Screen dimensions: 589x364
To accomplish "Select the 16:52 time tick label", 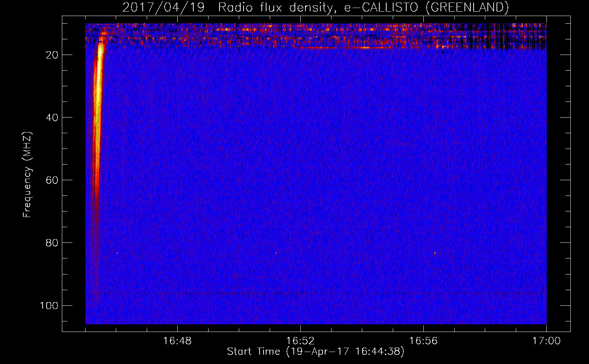I will 300,341.
